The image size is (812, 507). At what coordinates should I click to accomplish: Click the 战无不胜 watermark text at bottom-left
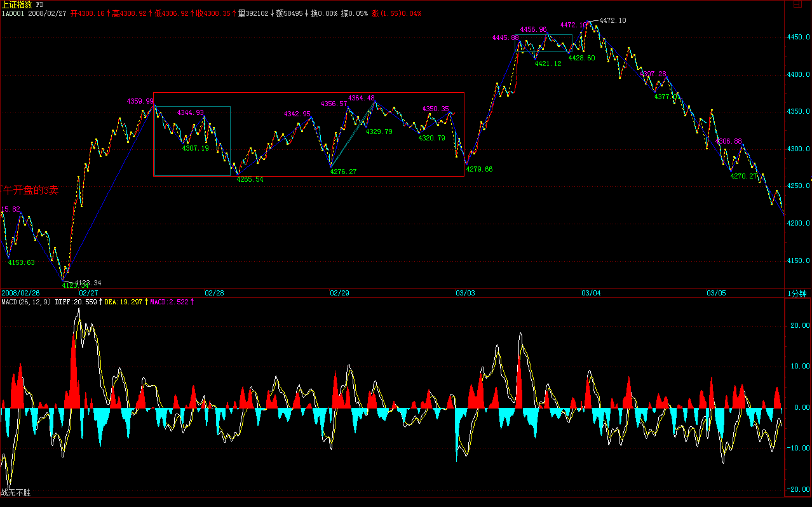(15, 492)
